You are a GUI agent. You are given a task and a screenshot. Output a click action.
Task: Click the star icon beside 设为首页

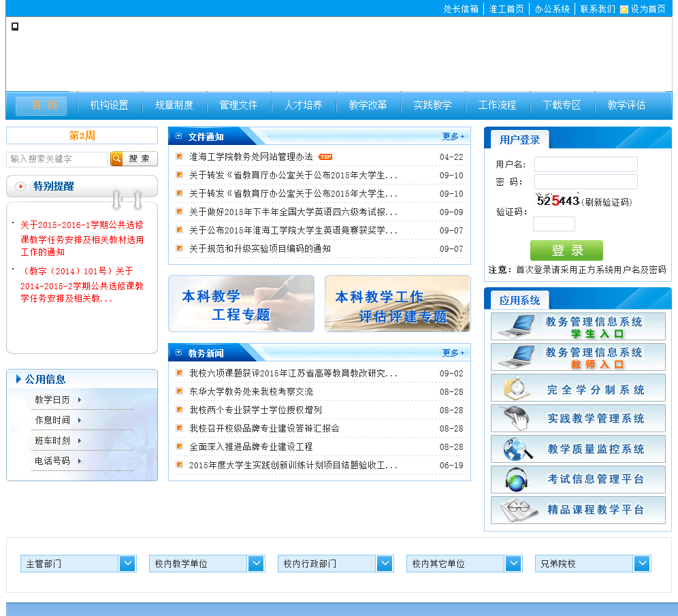tap(624, 10)
